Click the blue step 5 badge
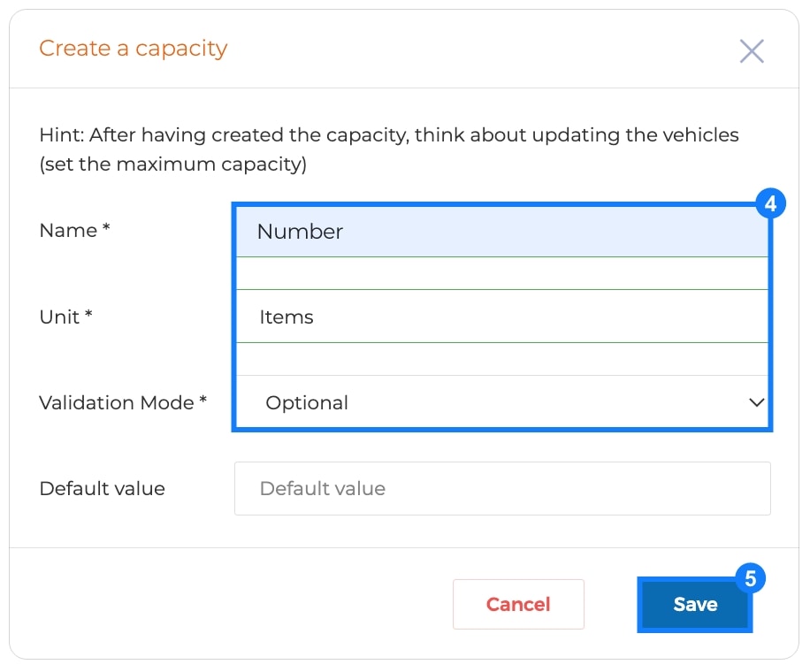The height and width of the screenshot is (672, 810). 750,578
